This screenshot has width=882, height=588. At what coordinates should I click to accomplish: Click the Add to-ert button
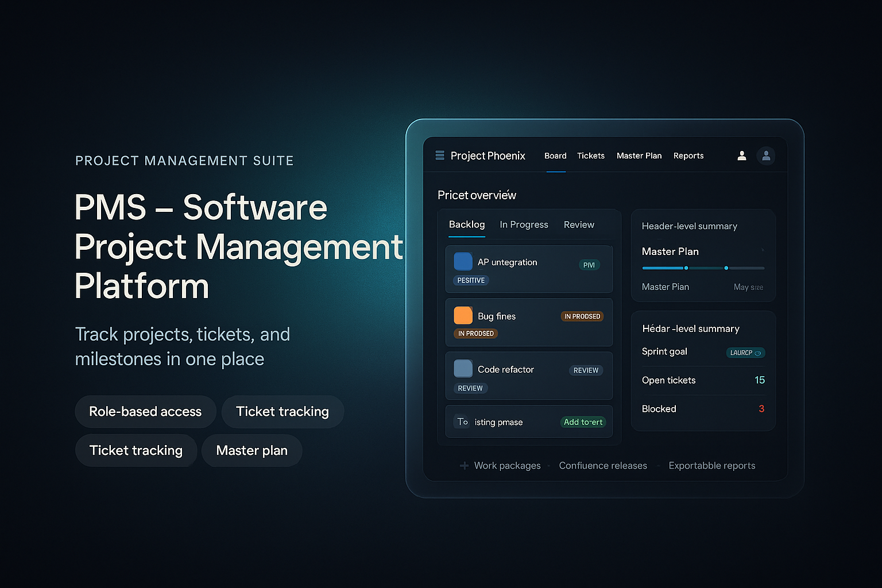tap(583, 421)
